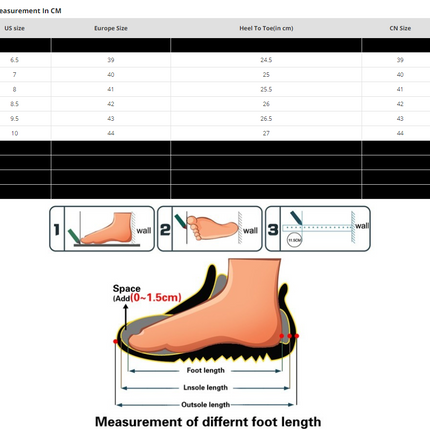Click CN Size value 39
Image resolution: width=430 pixels, height=430 pixels.
click(400, 60)
